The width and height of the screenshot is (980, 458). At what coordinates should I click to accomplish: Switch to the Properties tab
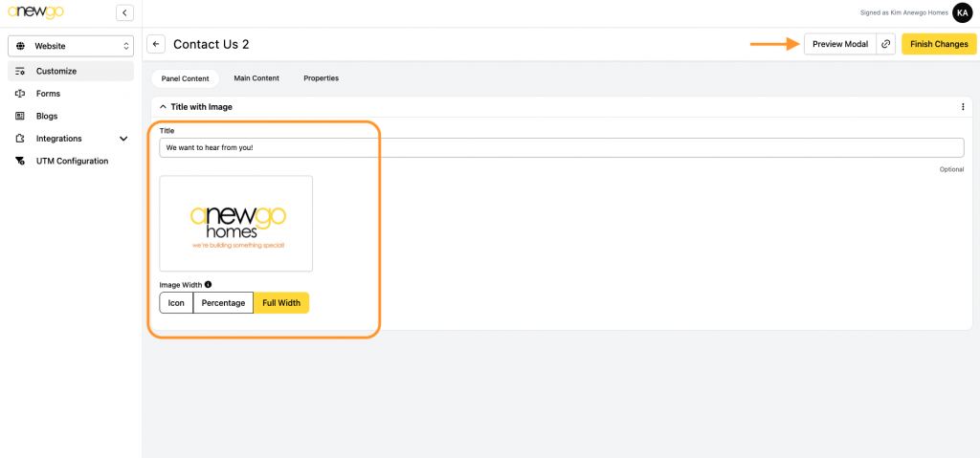tap(321, 78)
